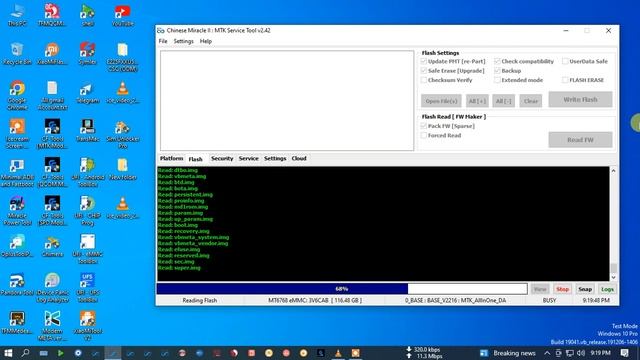This screenshot has height=360, width=640.
Task: Open taskbar search
Action: click(25, 353)
